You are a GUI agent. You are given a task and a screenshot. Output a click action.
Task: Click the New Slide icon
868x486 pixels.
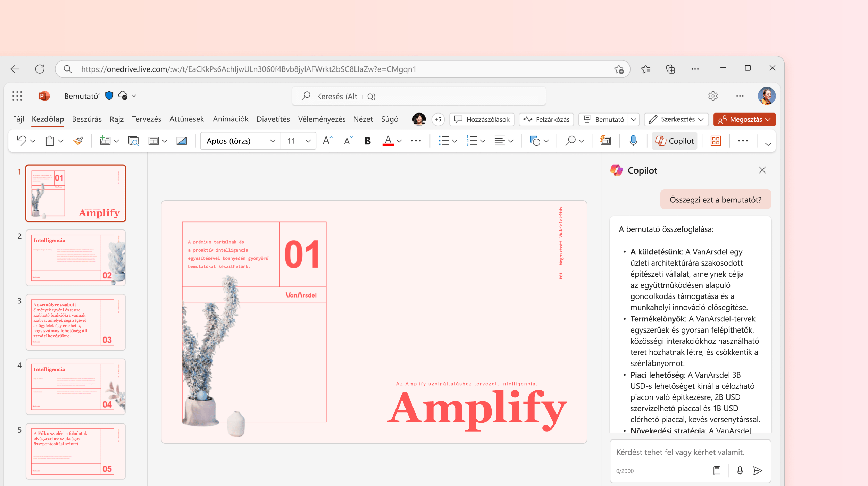click(x=105, y=141)
